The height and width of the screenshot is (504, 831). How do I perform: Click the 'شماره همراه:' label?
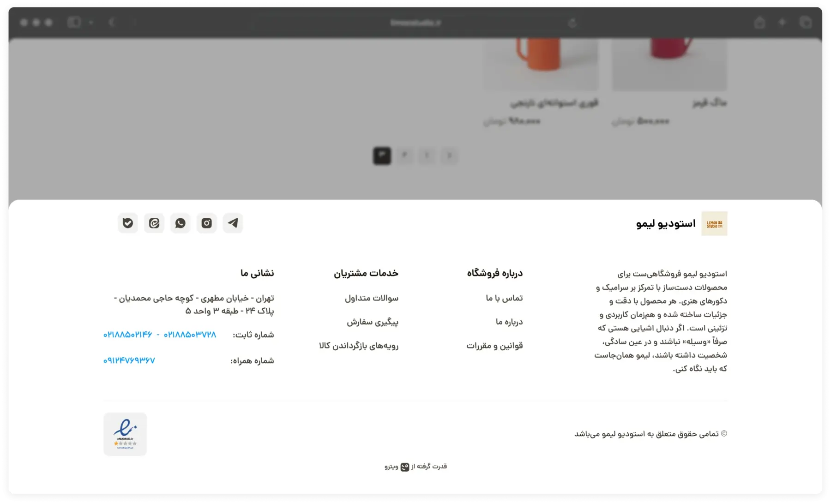[x=252, y=360]
